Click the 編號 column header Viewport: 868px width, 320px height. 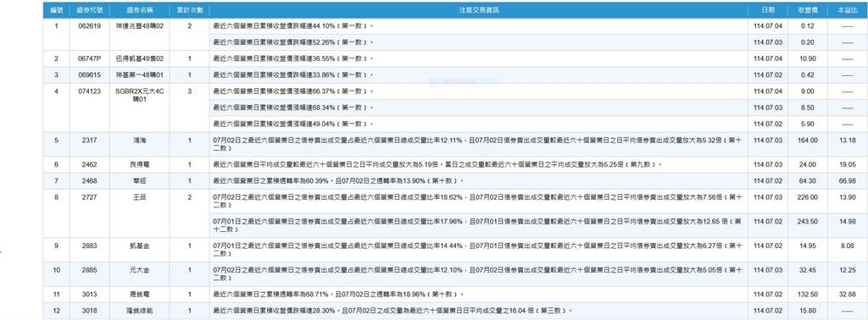[56, 10]
